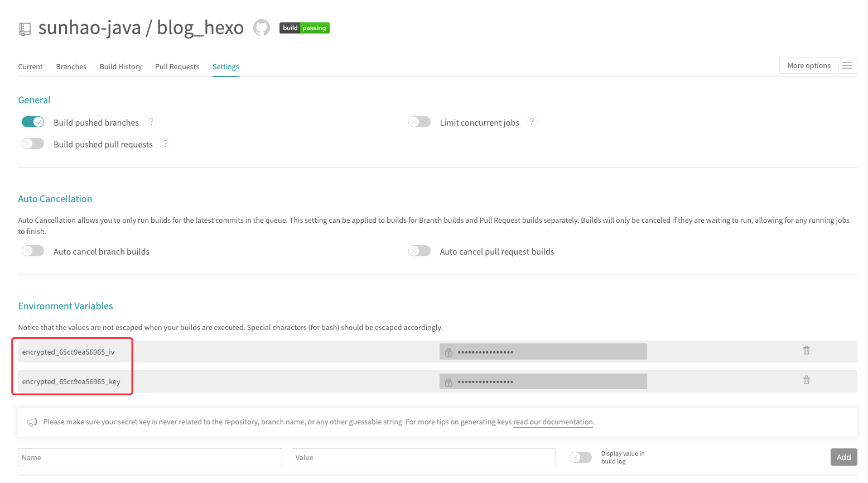Click the Auto Cancellation heading
This screenshot has width=868, height=483.
pyautogui.click(x=55, y=199)
